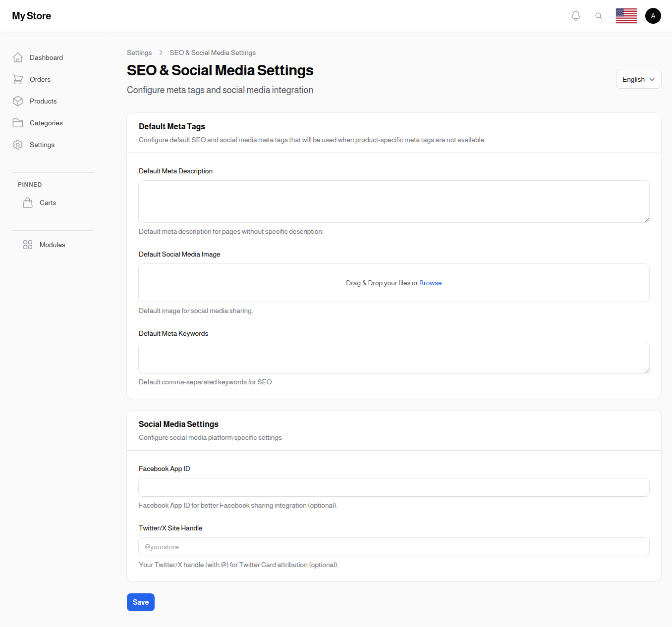Select the Facebook App ID input
This screenshot has height=627, width=672.
pyautogui.click(x=393, y=487)
